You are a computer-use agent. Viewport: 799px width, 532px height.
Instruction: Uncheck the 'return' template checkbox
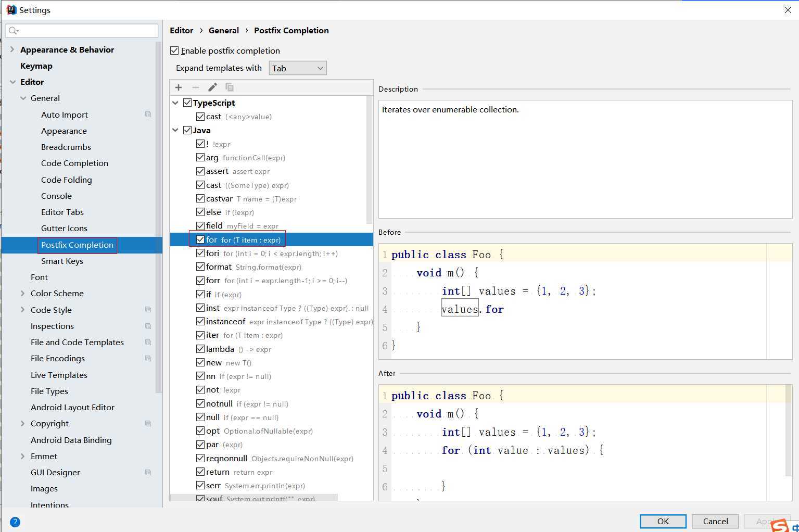(200, 472)
